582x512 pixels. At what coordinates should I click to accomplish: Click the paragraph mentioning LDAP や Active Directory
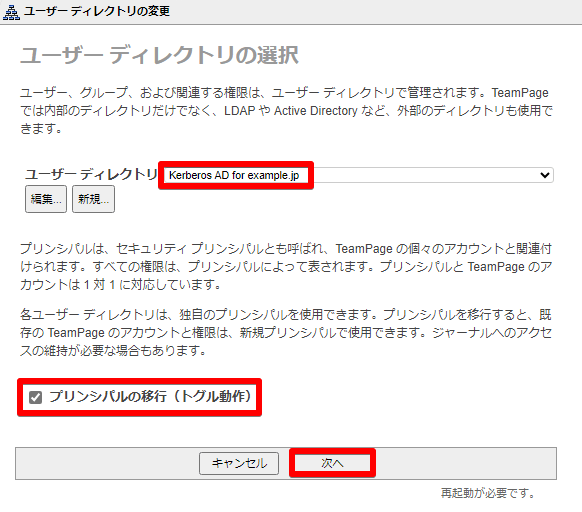point(286,111)
